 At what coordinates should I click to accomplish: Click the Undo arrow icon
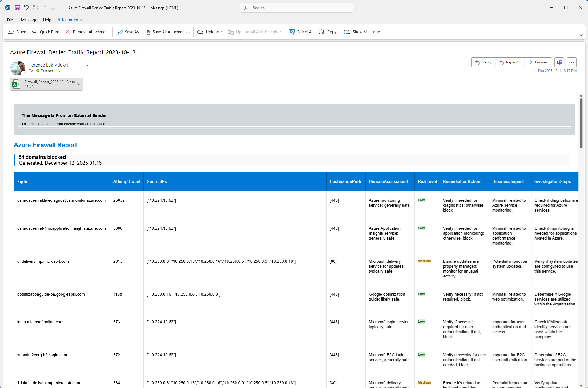pos(26,8)
